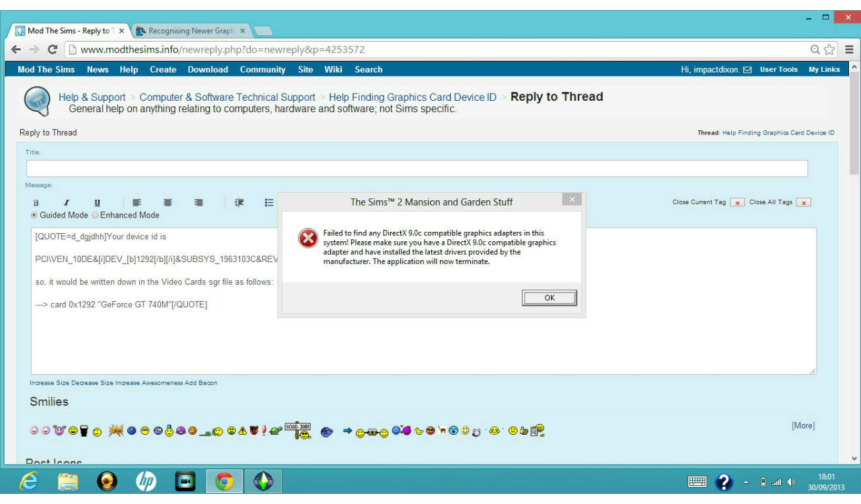The width and height of the screenshot is (861, 504).
Task: Insert the turtle smiley
Action: (275, 431)
